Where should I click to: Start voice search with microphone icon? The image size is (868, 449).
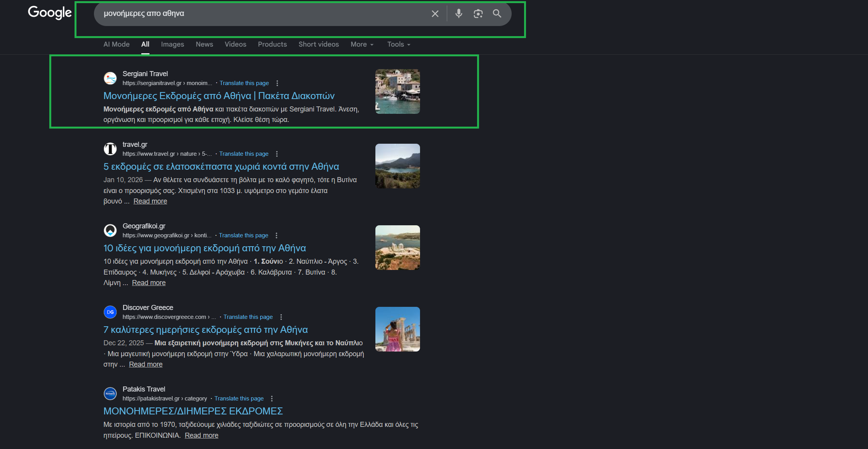point(458,14)
